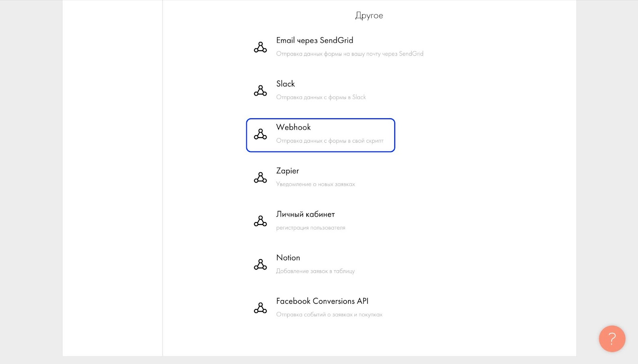Choose the Zapier integration
Screen dimensions: 638x364
click(x=287, y=171)
